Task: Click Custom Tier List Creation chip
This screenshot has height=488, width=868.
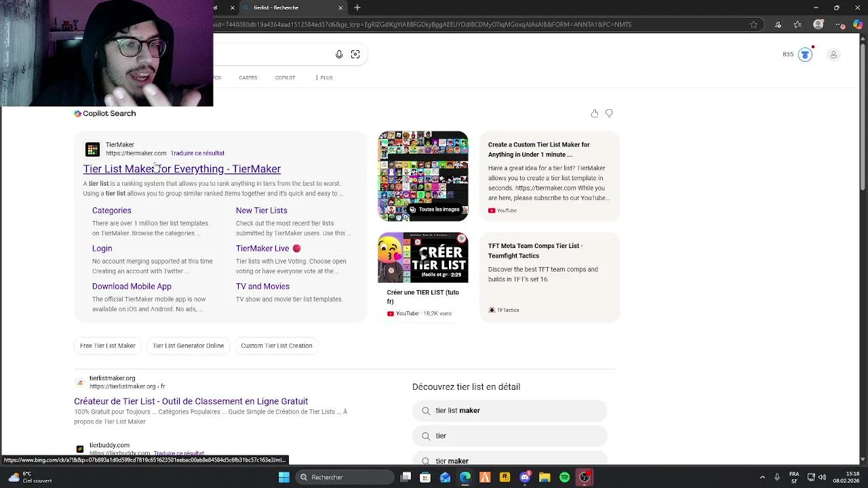Action: point(277,346)
